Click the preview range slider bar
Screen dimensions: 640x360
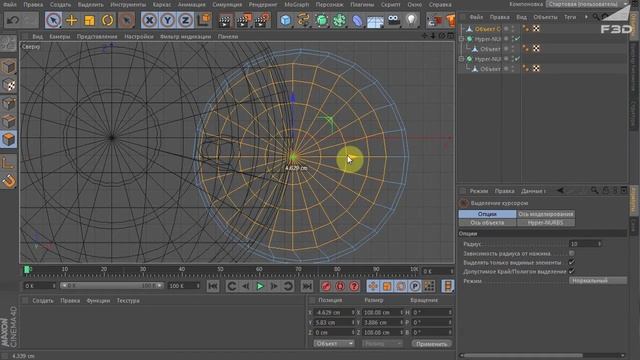tap(111, 286)
